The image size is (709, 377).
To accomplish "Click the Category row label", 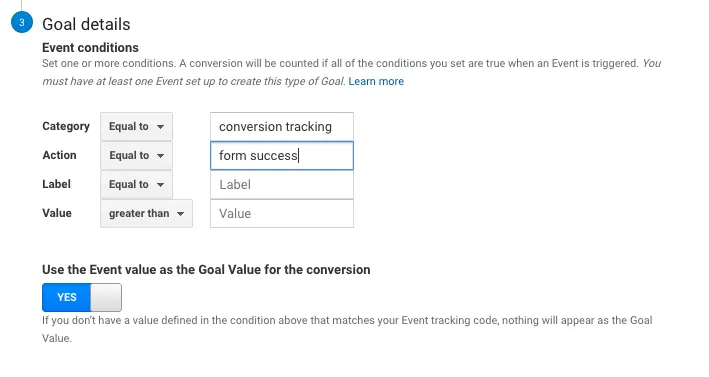I will tap(66, 126).
